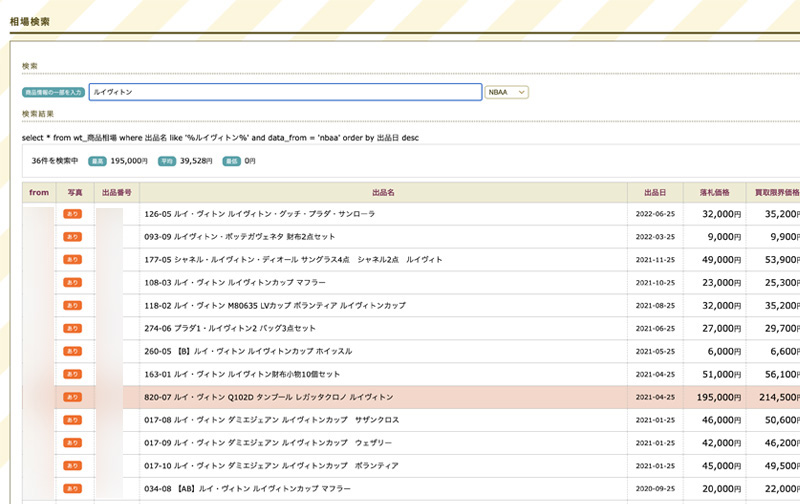This screenshot has height=504, width=800.
Task: Click the 36件を検索中 result count
Action: pyautogui.click(x=55, y=161)
